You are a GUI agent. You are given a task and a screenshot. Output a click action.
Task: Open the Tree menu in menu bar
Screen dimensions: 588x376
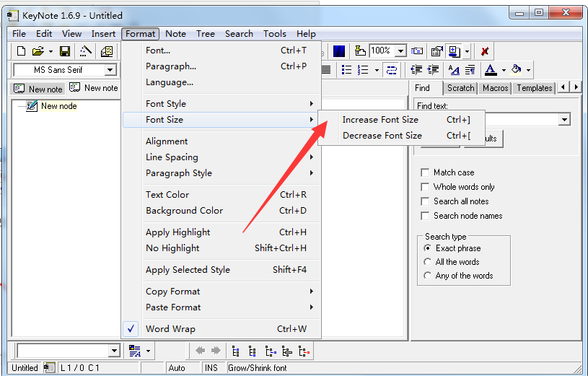tap(206, 34)
